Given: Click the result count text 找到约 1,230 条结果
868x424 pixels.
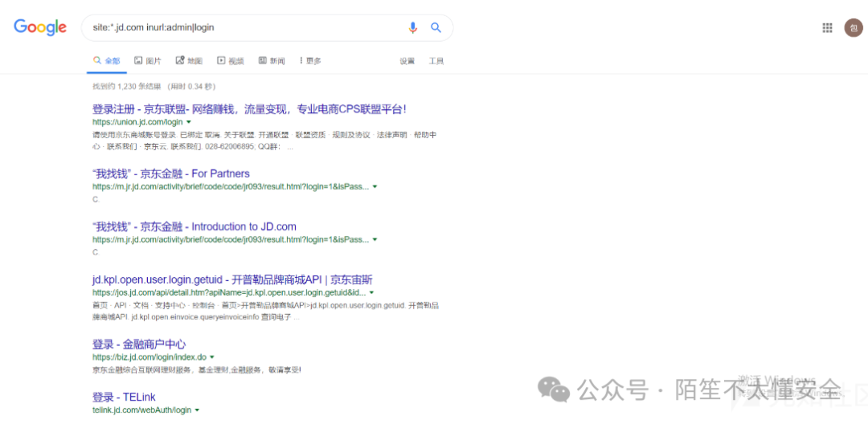Looking at the screenshot, I should (127, 87).
